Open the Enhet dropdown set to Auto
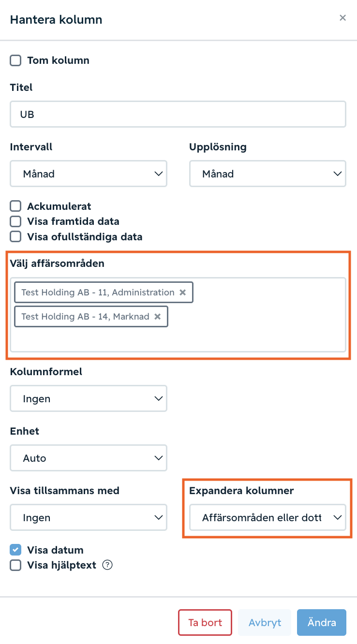This screenshot has width=357, height=644. (89, 458)
